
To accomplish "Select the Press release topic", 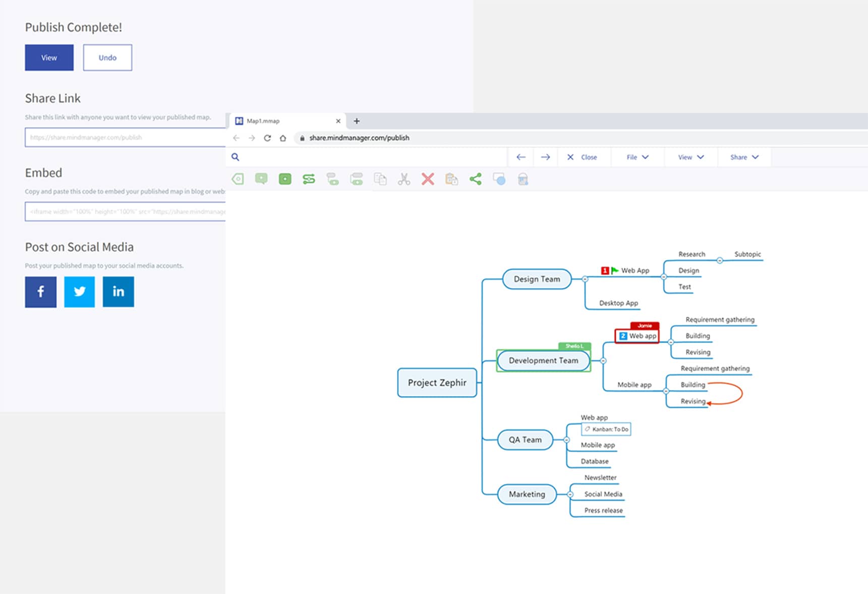I will (x=603, y=510).
